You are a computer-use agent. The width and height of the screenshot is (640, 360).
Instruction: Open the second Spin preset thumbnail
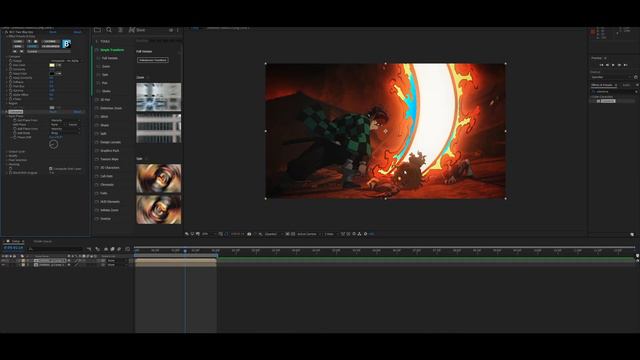(x=158, y=209)
